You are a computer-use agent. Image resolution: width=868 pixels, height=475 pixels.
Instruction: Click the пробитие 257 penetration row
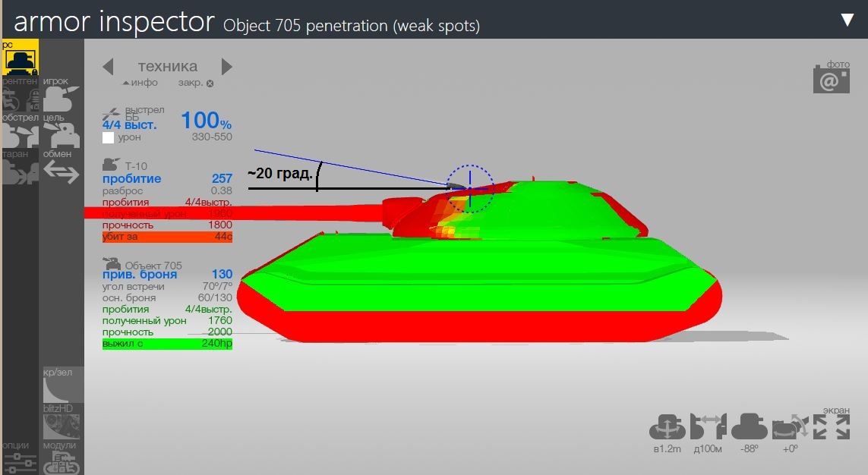(167, 178)
